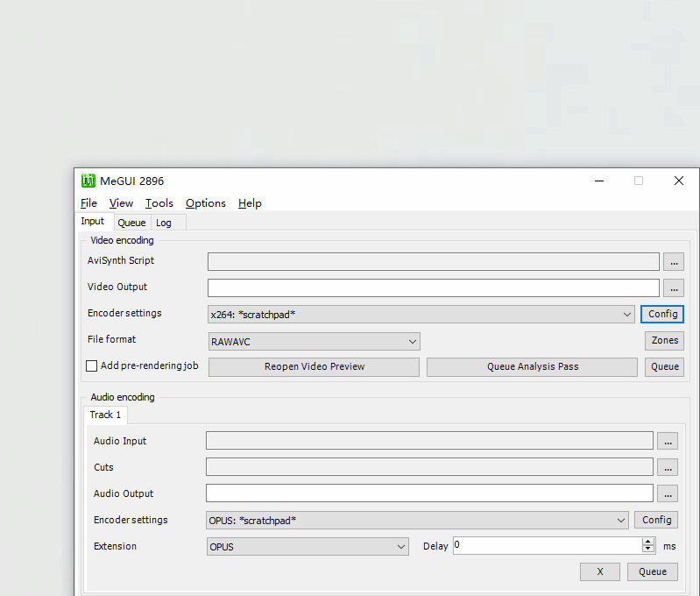Minimize the MeGUI window
The image size is (700, 596).
(599, 181)
